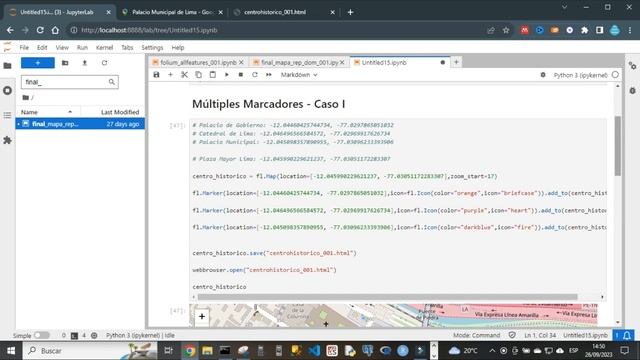
Task: Open the File menu
Action: click(24, 48)
